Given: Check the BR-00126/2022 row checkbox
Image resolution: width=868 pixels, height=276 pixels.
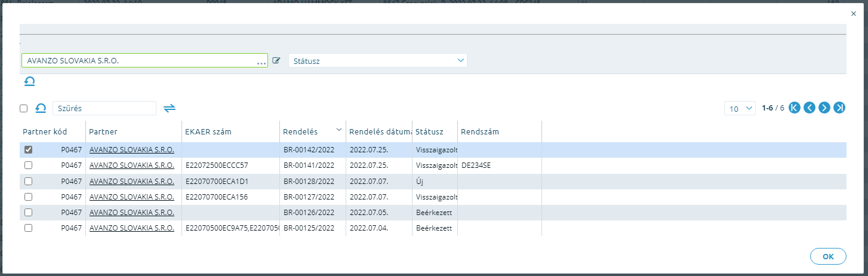Looking at the screenshot, I should 28,213.
